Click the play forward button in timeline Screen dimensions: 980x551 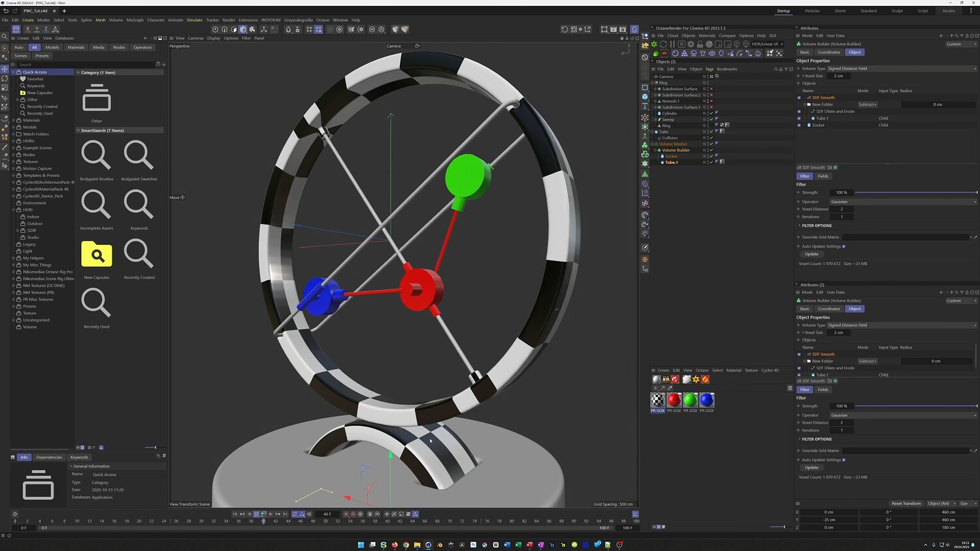(x=263, y=514)
